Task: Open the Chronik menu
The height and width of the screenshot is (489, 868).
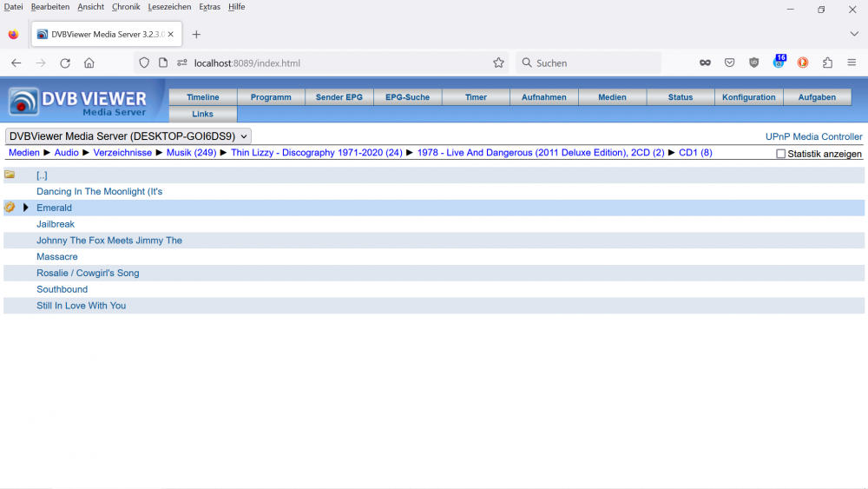Action: pos(126,7)
